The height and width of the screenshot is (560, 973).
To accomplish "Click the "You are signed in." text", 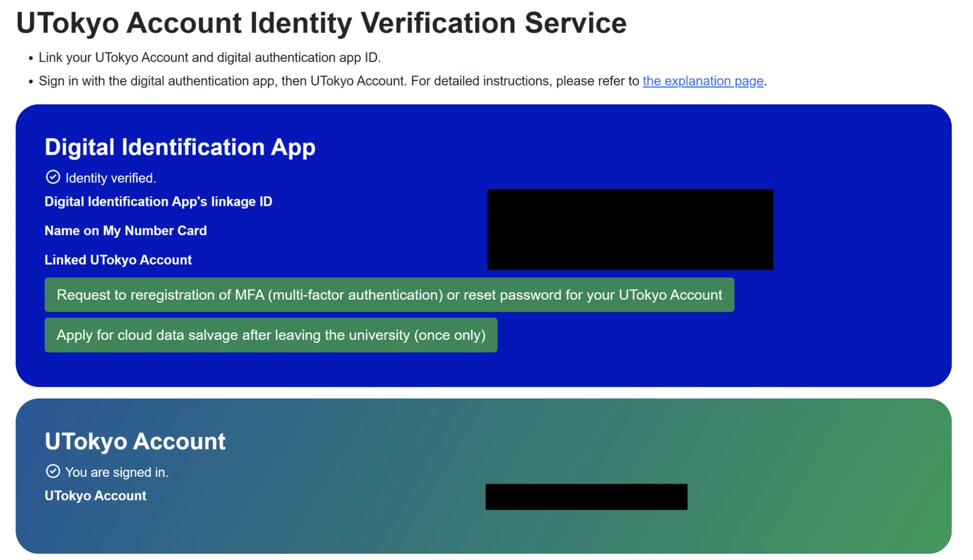I will pyautogui.click(x=117, y=472).
